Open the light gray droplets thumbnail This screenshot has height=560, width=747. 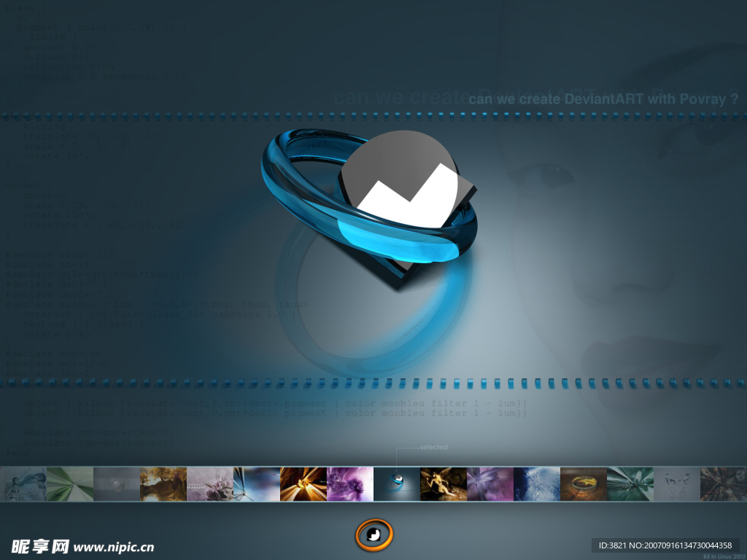[x=677, y=484]
